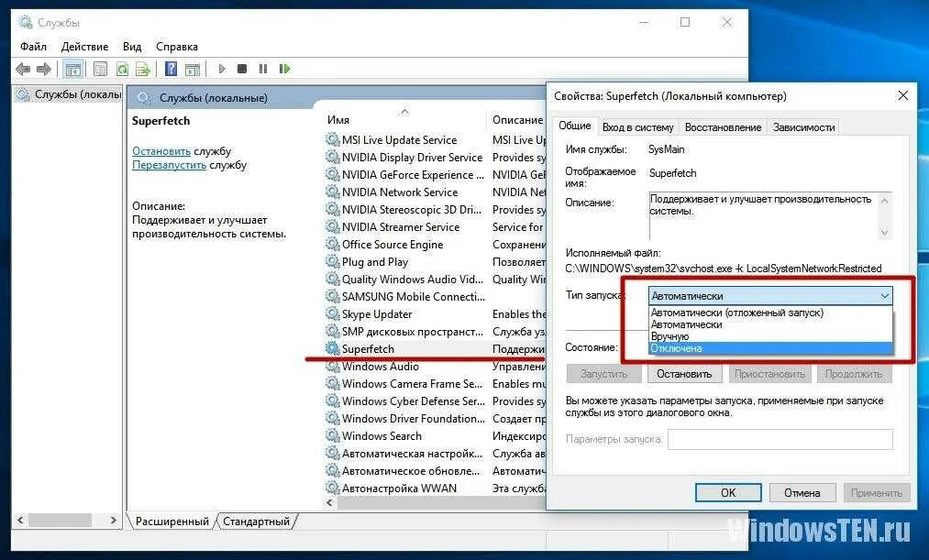This screenshot has width=929, height=560.
Task: Select the NVIDIA Display Driver Service gear icon
Action: [333, 158]
